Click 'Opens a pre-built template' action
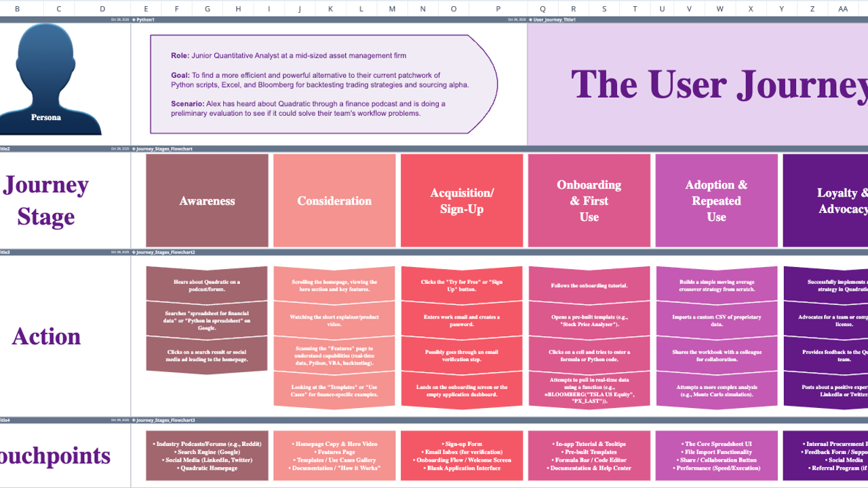Image resolution: width=868 pixels, height=488 pixels. (589, 321)
